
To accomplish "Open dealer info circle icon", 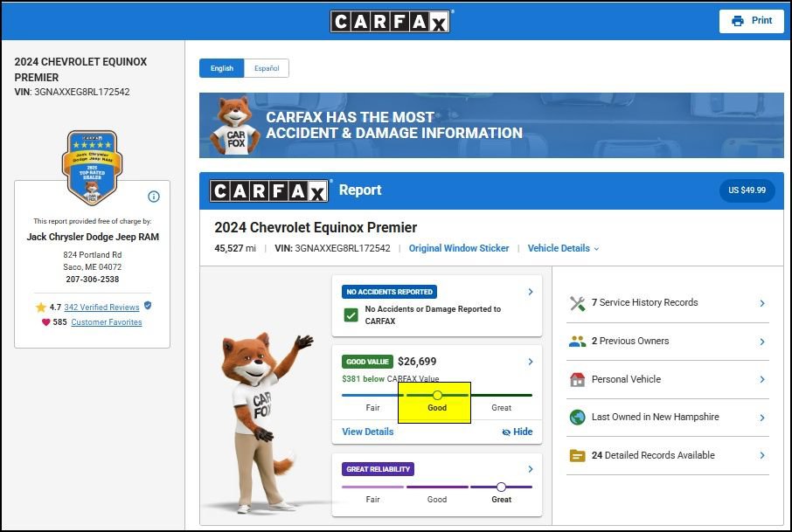I will (154, 197).
